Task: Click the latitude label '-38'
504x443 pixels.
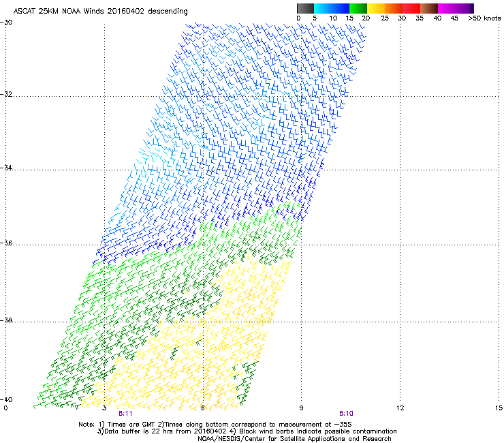Action: [x=6, y=320]
